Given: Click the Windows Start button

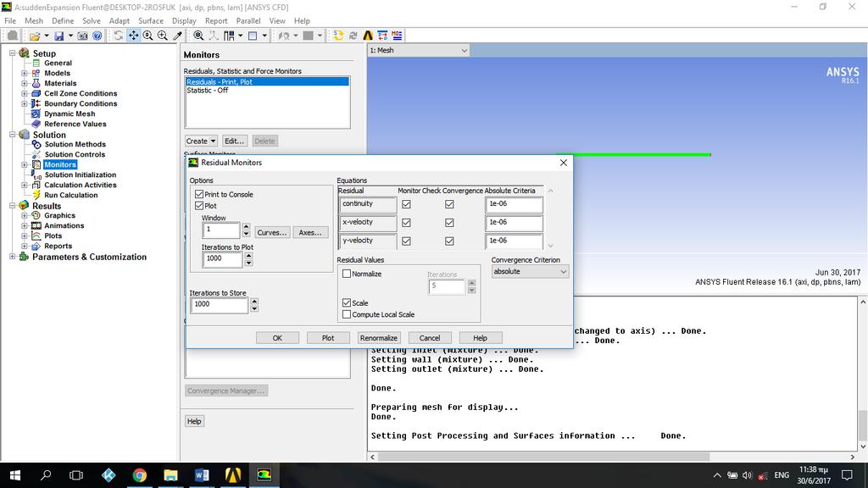Looking at the screenshot, I should 15,474.
